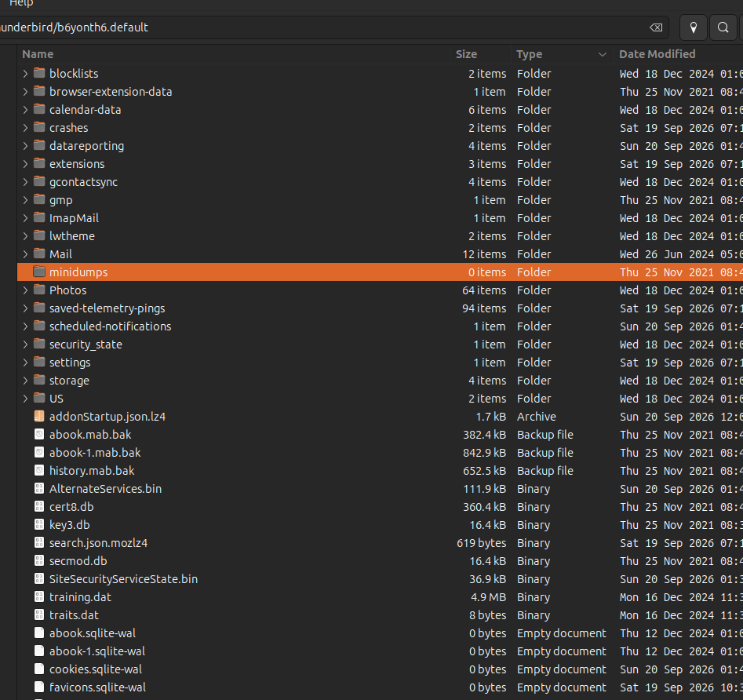Click the cookies.sqlite-wal document icon
Viewport: 743px width, 700px height.
click(x=39, y=669)
